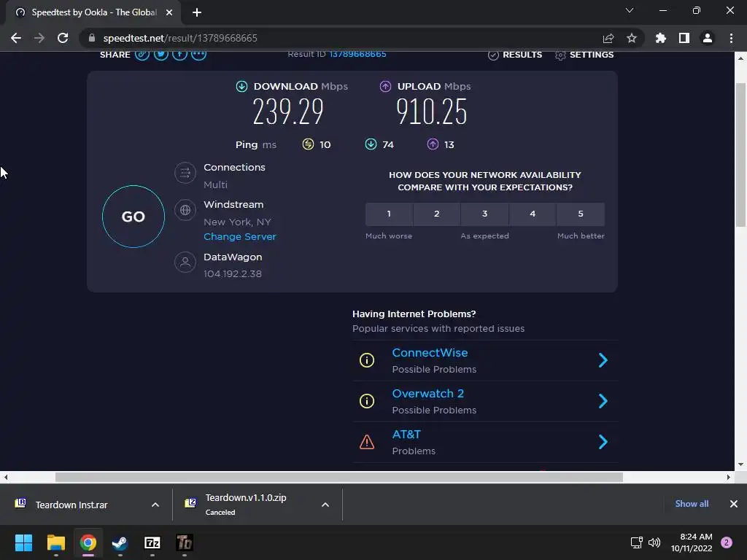The width and height of the screenshot is (747, 560).
Task: Click the network icon in system tray
Action: coord(636,542)
